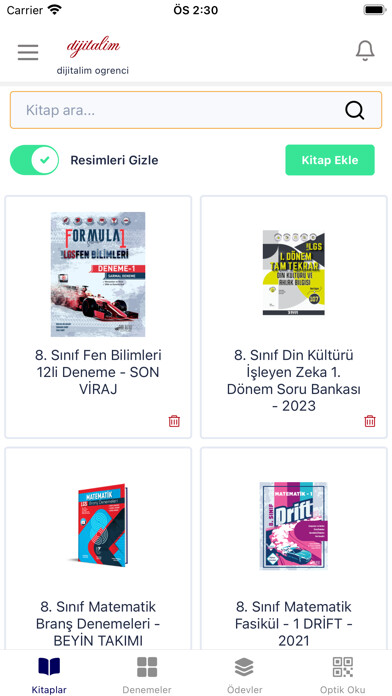Tap the notification bell icon

pos(365,51)
